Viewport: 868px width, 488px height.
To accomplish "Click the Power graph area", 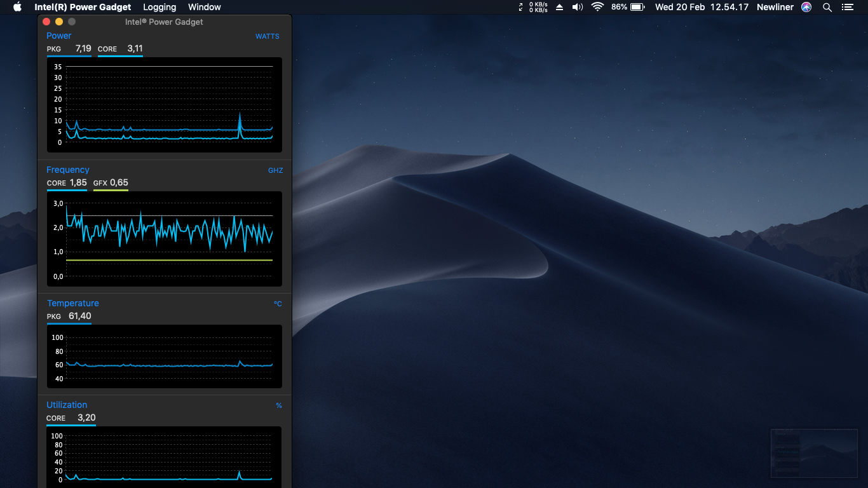I will [165, 105].
